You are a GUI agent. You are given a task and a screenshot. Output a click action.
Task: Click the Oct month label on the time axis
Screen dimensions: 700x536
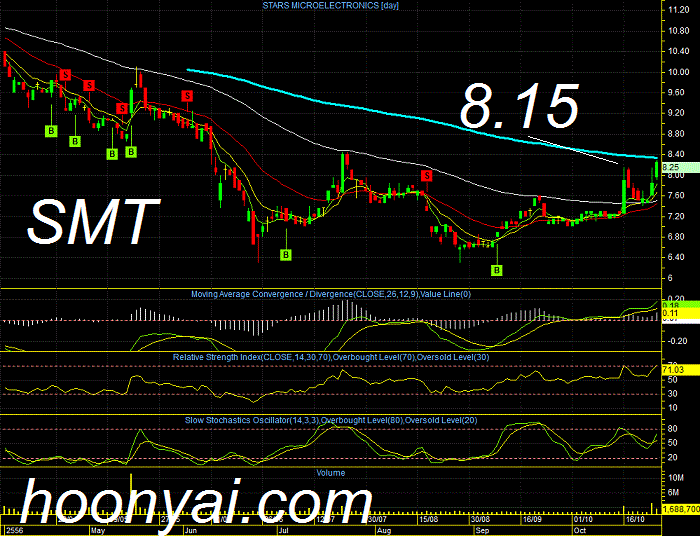[579, 531]
